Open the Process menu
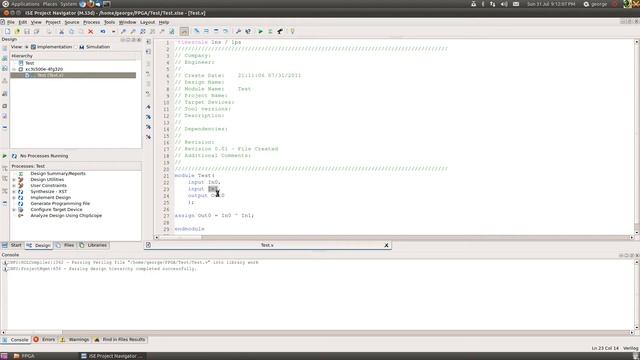Viewport: 640px width, 360px height. (91, 22)
